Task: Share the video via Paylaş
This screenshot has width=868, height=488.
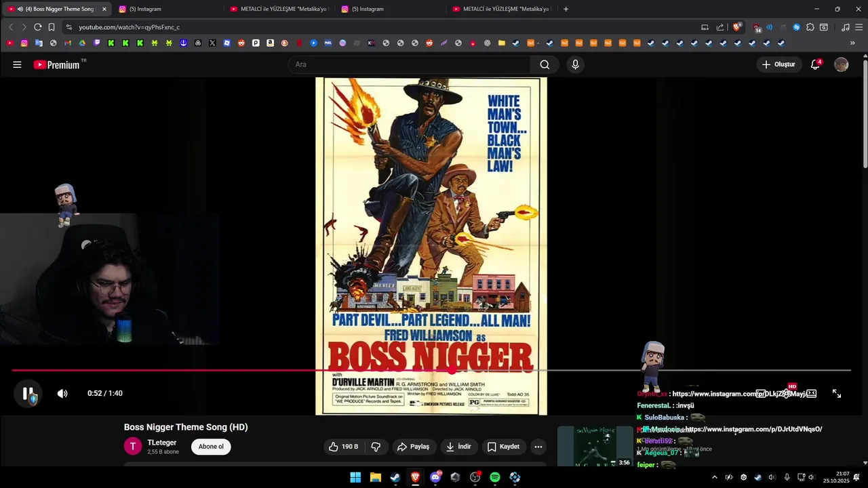Action: [414, 447]
